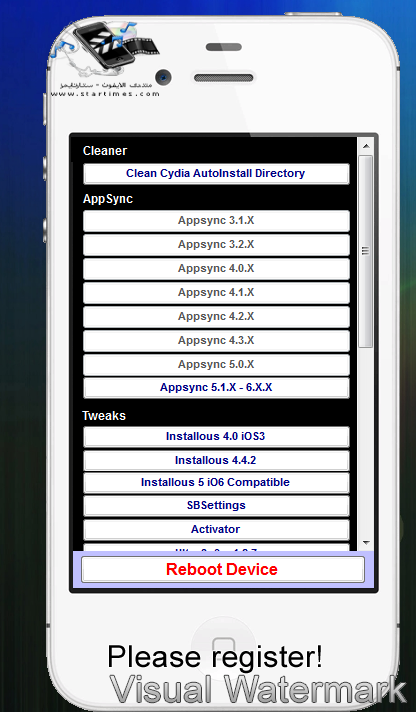Click Clean Cydia AutoInstall Directory button
Image resolution: width=416 pixels, height=712 pixels.
216,173
